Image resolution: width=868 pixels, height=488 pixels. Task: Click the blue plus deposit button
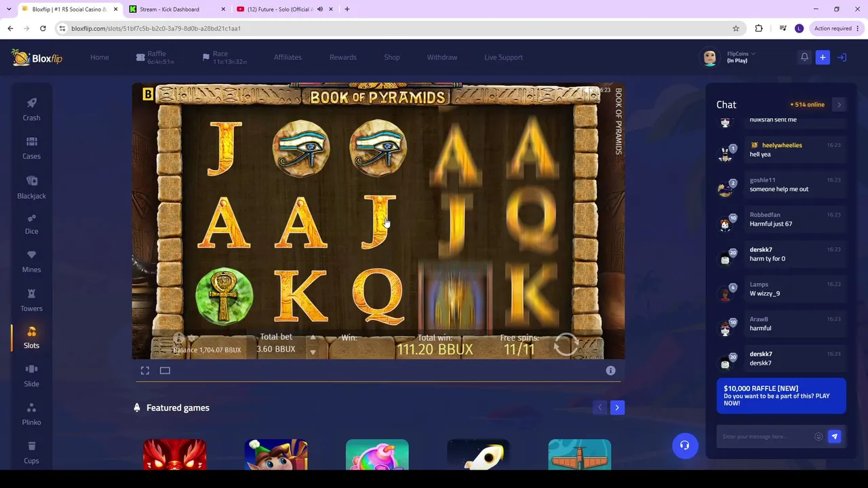point(823,58)
